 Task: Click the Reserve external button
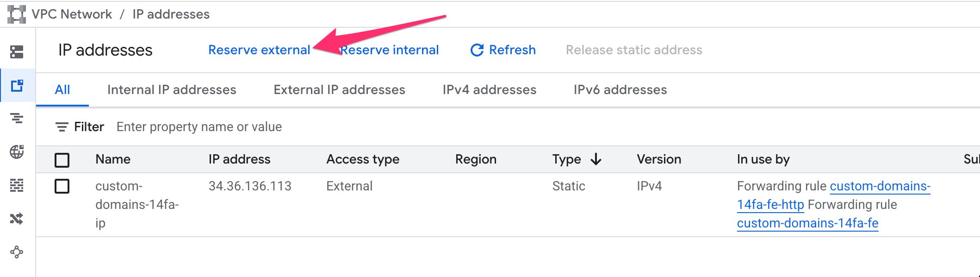coord(259,50)
